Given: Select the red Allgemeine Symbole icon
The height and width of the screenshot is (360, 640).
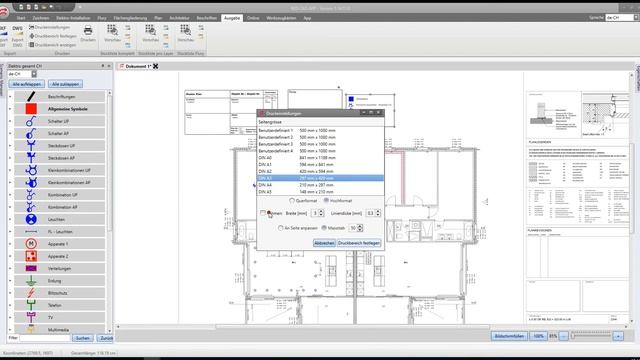Looking at the screenshot, I should pos(31,109).
